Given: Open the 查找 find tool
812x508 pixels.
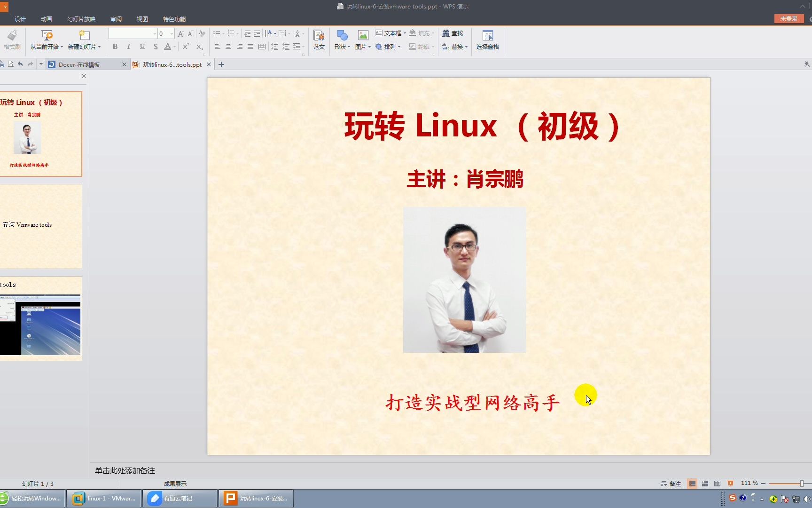Looking at the screenshot, I should tap(452, 33).
